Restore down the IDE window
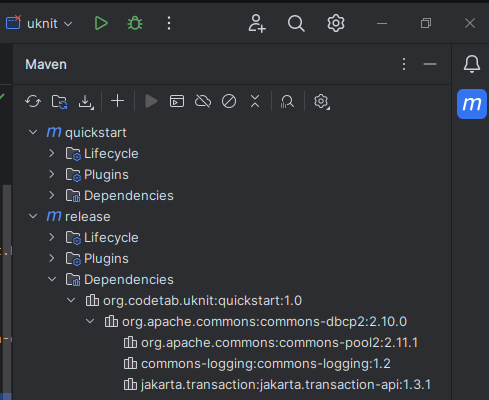Screen dimensions: 489x400 [x=426, y=23]
